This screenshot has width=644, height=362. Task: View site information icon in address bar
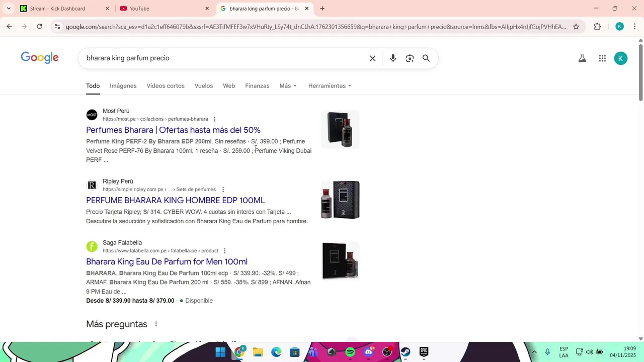pos(57,27)
